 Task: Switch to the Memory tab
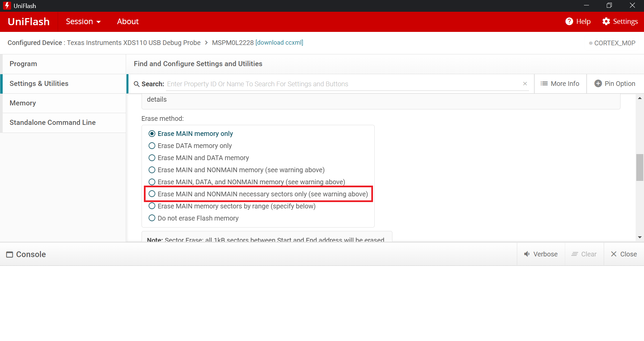pyautogui.click(x=23, y=103)
